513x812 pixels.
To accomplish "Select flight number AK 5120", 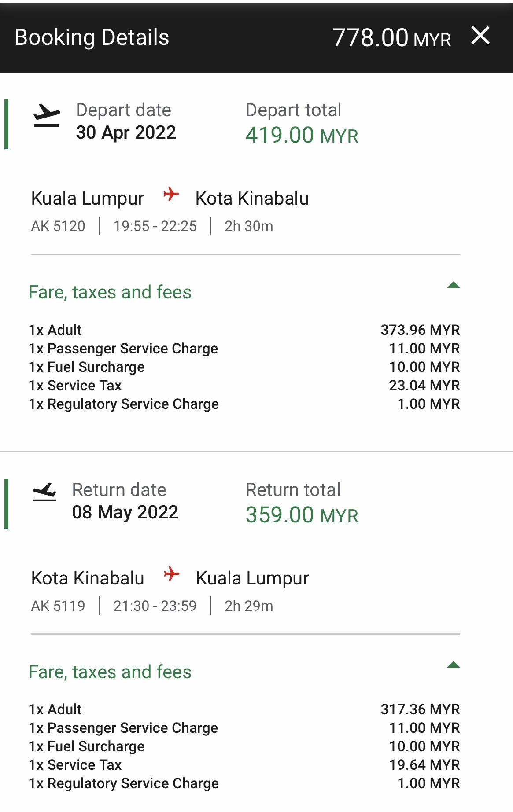I will (x=58, y=226).
